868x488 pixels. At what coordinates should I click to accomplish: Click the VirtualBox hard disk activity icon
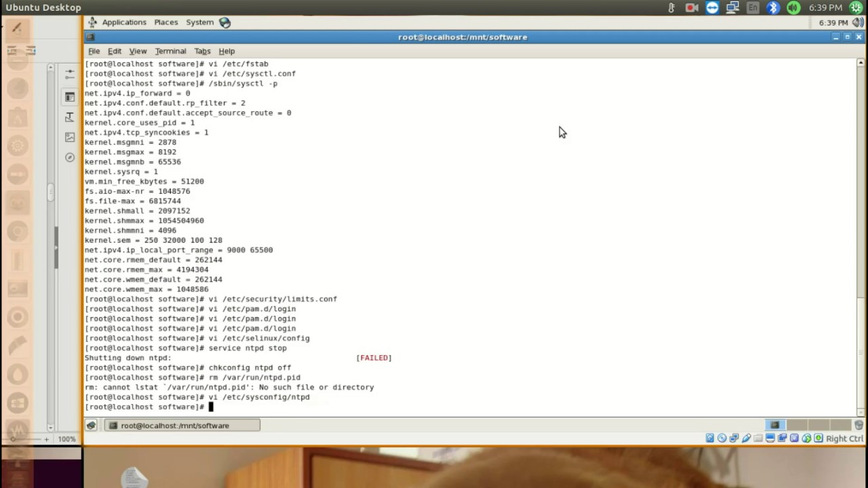(x=710, y=439)
